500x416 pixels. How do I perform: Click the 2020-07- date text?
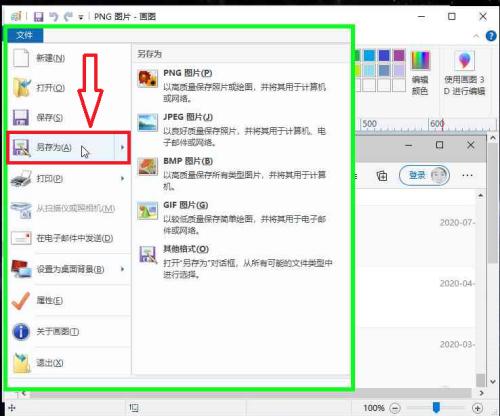[x=457, y=222]
